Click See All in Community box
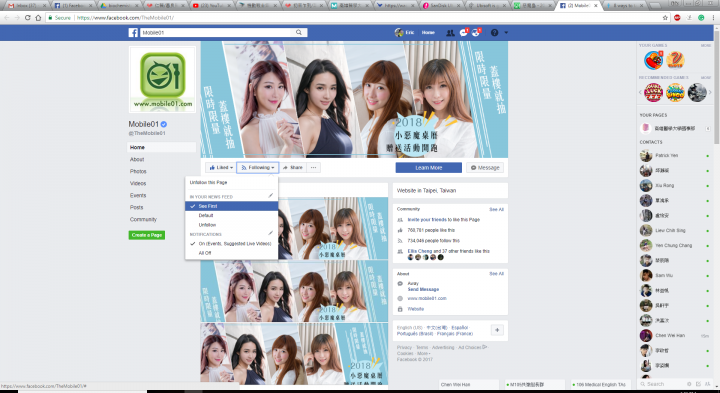The image size is (720, 393). (x=496, y=209)
